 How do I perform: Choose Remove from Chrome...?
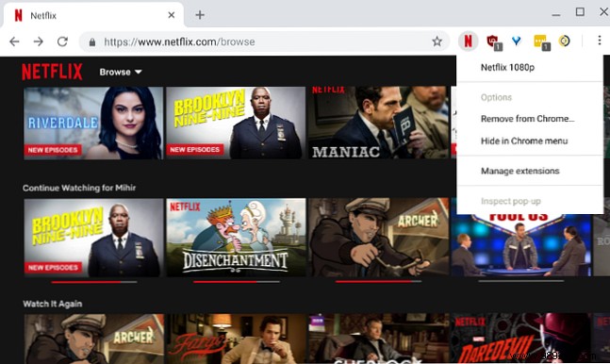tap(527, 119)
